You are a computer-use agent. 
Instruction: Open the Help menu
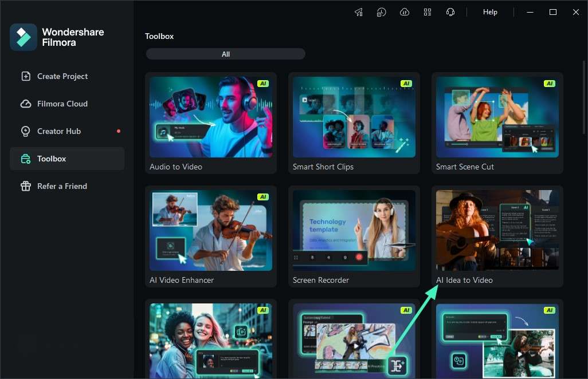pyautogui.click(x=490, y=12)
